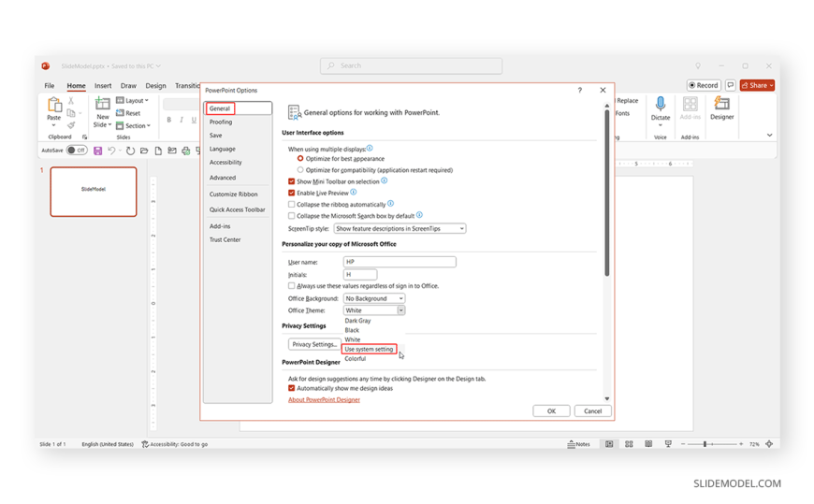Open the Designer icon in ribbon

[721, 104]
